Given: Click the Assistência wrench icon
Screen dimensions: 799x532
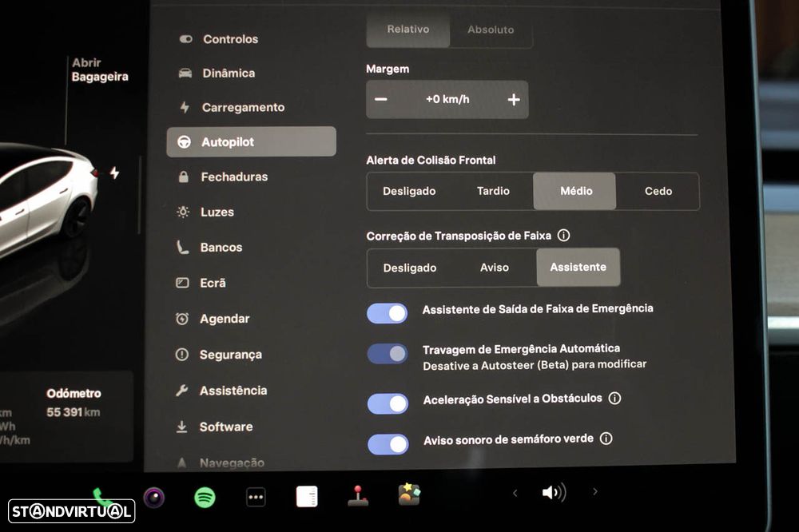Looking at the screenshot, I should coord(181,391).
